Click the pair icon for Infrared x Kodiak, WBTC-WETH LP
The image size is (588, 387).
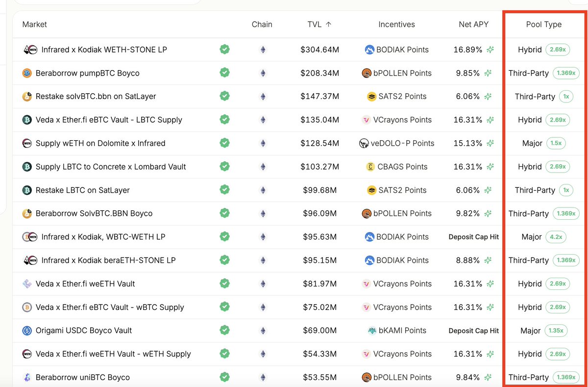tap(30, 237)
